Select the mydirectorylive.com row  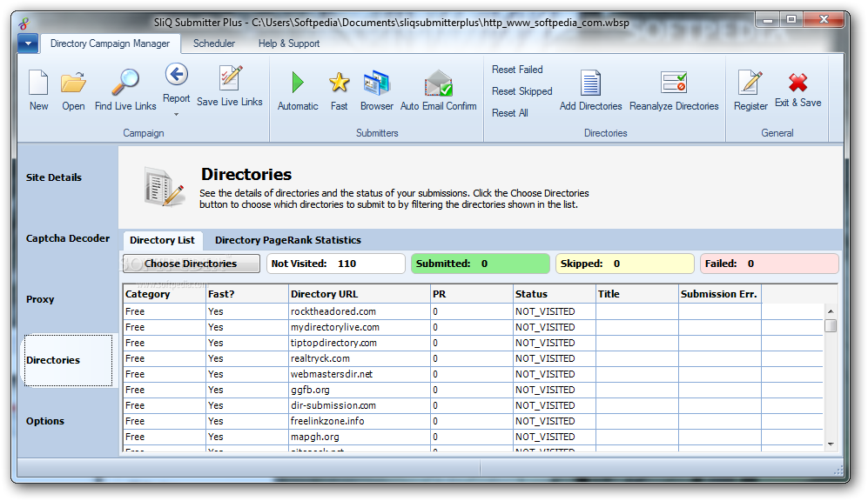tap(474, 327)
